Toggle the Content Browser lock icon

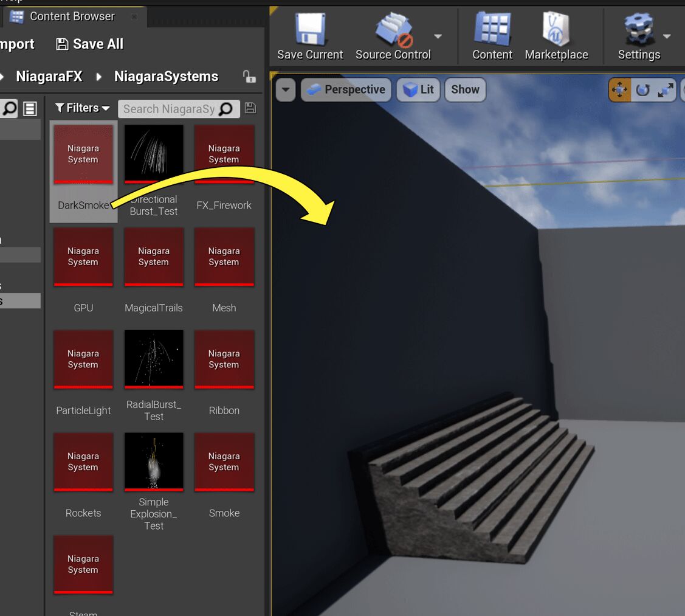tap(249, 77)
